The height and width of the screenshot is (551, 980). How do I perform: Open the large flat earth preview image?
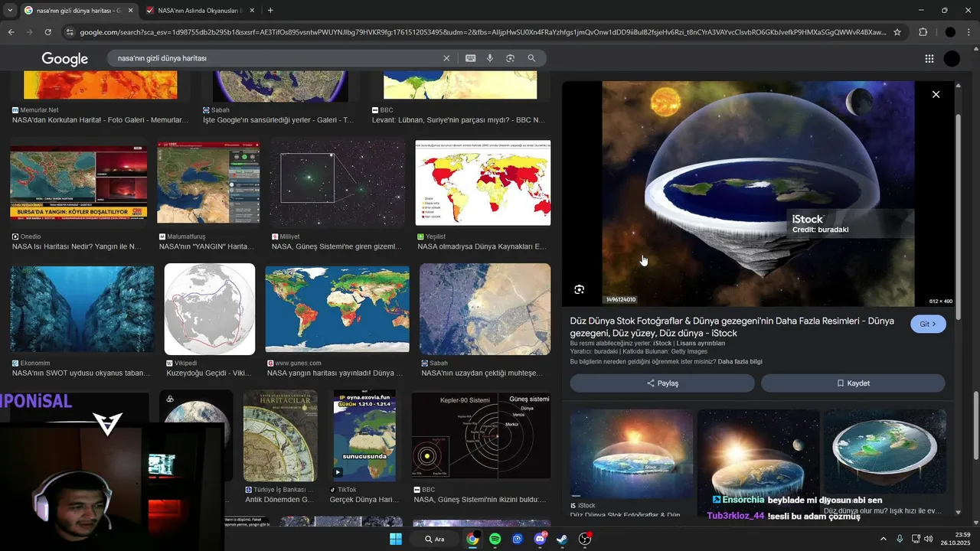pyautogui.click(x=758, y=194)
